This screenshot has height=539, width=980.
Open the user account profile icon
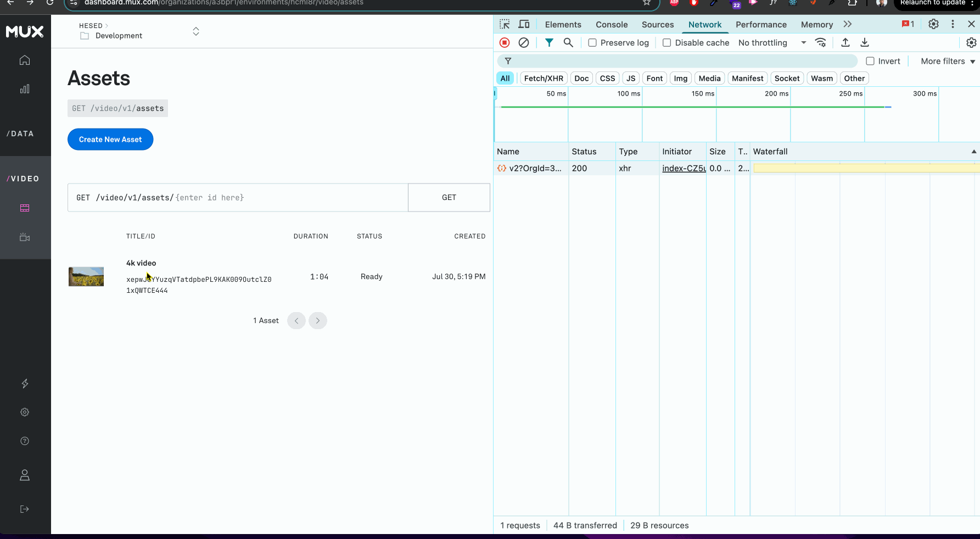pyautogui.click(x=25, y=475)
